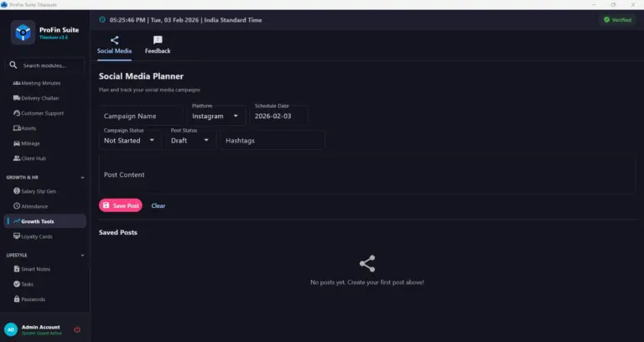The image size is (644, 342).
Task: Click the power logout icon
Action: point(77,329)
